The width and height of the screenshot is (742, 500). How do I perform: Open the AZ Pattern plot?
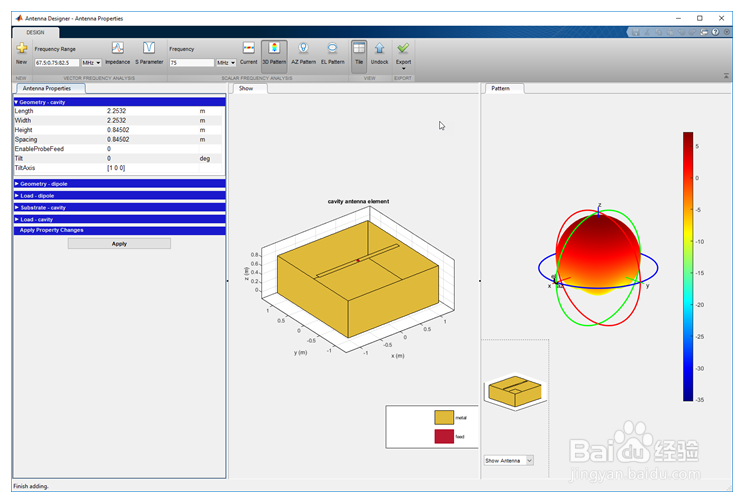click(x=303, y=53)
